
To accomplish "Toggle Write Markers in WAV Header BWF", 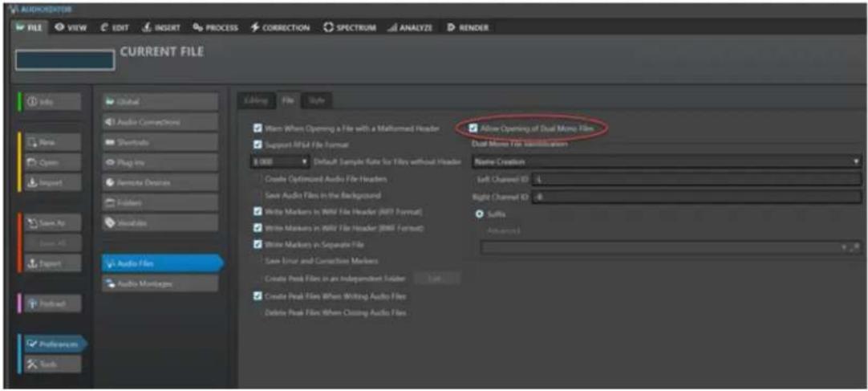I will click(x=258, y=228).
